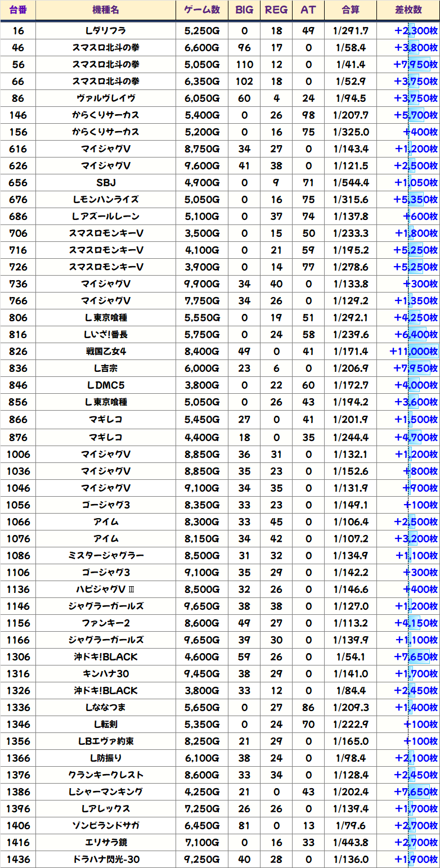Click ドラハナ閃光-30 machine name
This screenshot has height=868, width=440.
[x=106, y=860]
